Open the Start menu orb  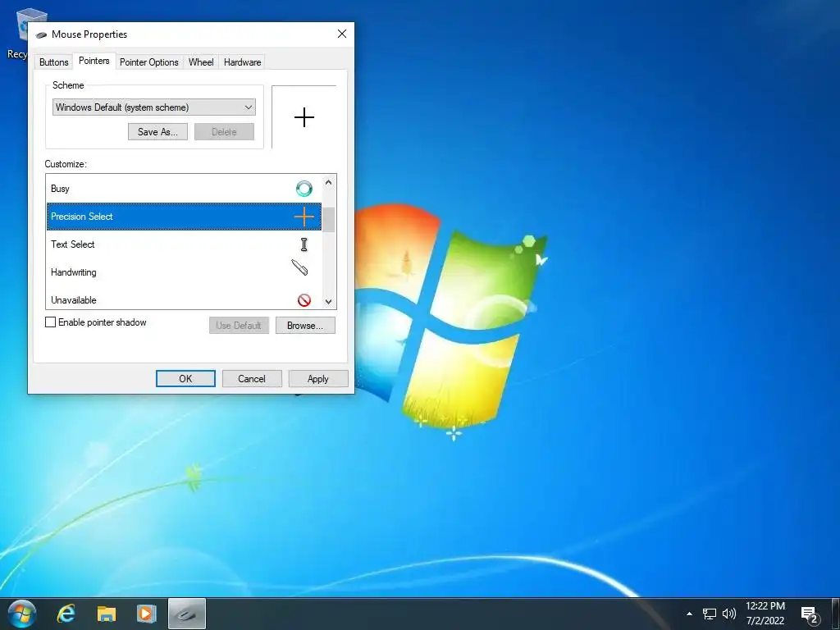(22, 614)
